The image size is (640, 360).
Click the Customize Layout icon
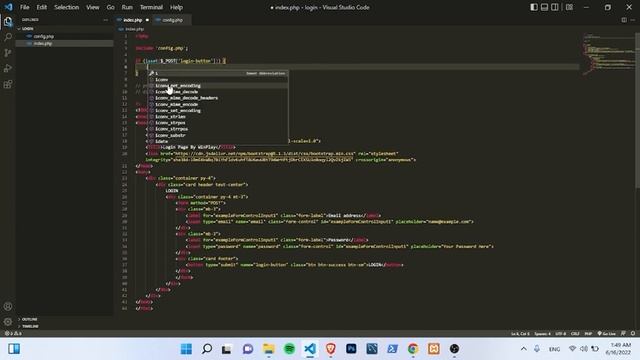(569, 7)
